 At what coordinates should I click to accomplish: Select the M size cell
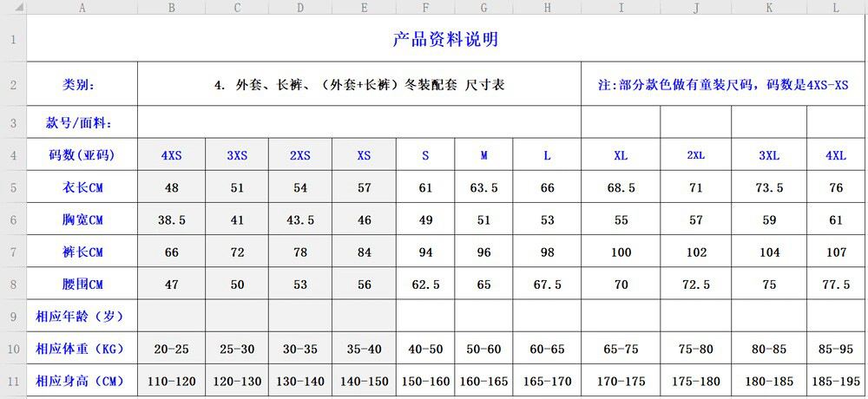(483, 154)
